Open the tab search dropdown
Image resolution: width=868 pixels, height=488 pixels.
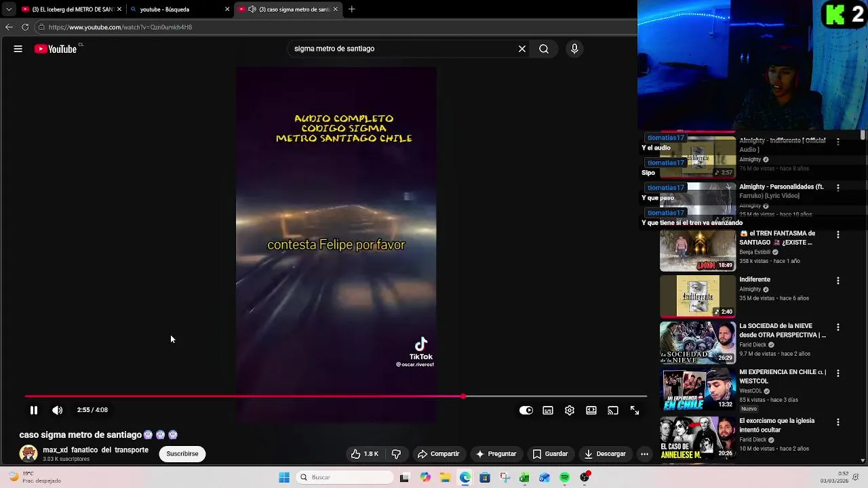(x=8, y=9)
